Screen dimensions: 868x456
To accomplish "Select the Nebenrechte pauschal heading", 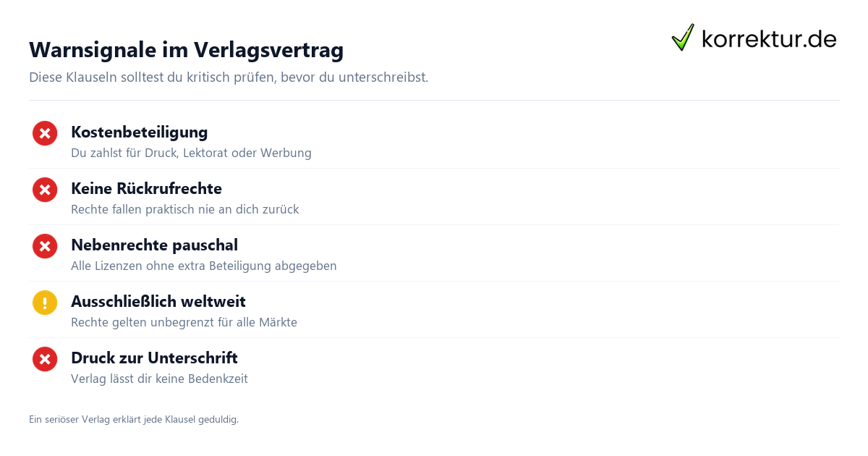I will point(154,245).
